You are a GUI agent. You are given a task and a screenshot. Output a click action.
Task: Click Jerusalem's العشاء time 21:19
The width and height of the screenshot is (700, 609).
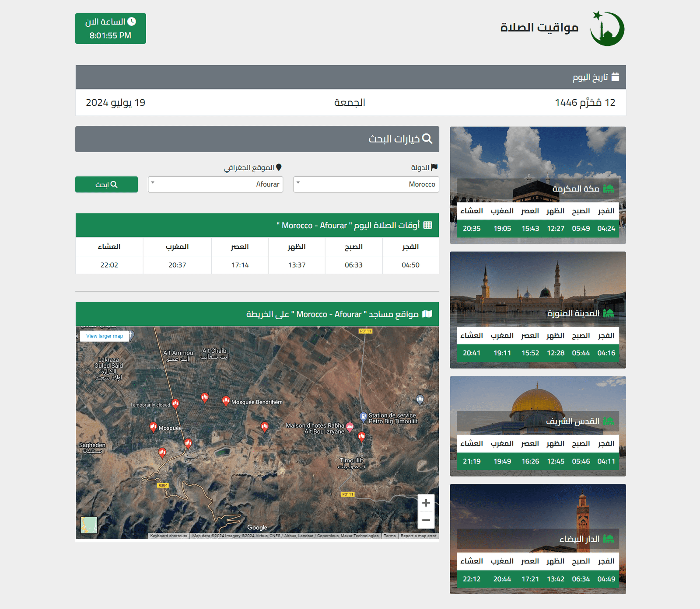point(472,461)
